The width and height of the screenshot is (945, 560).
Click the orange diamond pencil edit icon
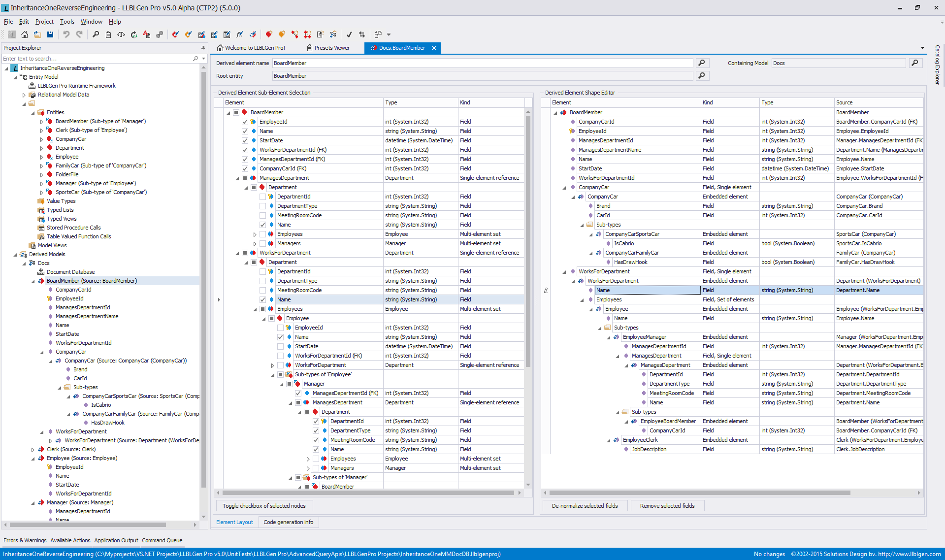click(x=189, y=34)
